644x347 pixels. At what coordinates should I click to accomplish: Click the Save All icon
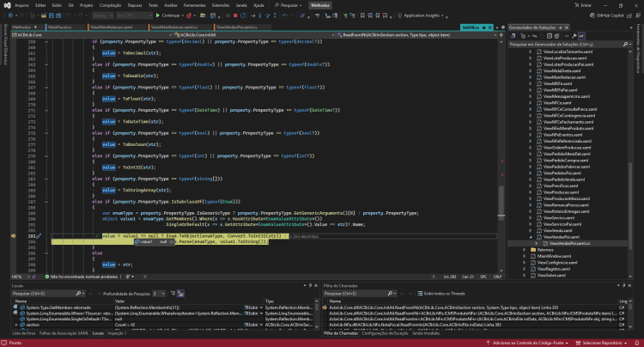(58, 15)
